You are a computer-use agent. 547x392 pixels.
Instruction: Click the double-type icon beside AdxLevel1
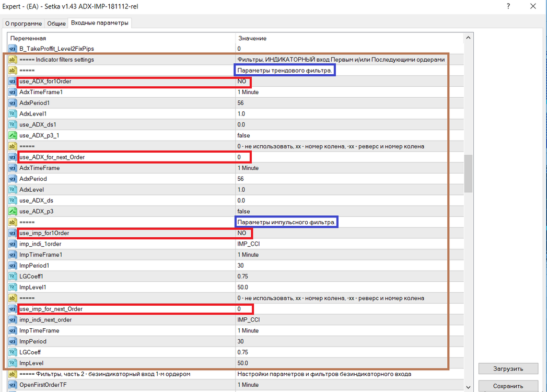pyautogui.click(x=13, y=114)
